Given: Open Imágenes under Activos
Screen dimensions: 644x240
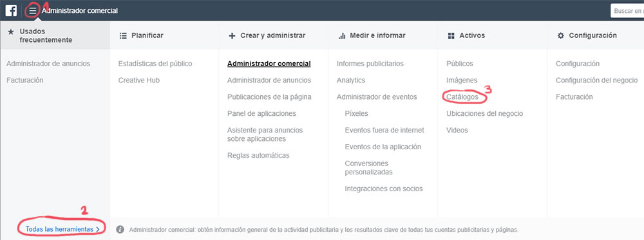Looking at the screenshot, I should pos(462,80).
